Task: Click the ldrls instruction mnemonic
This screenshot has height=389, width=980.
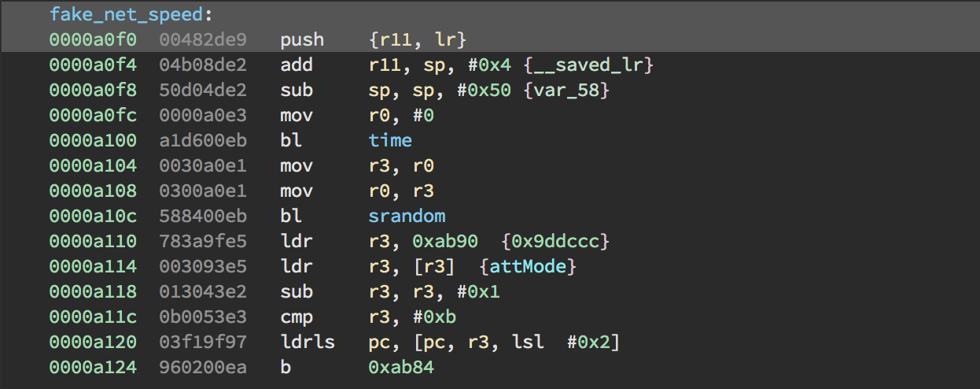Action: click(307, 342)
